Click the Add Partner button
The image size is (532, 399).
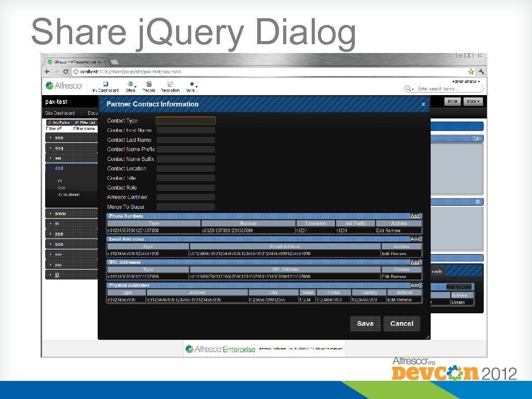point(59,122)
